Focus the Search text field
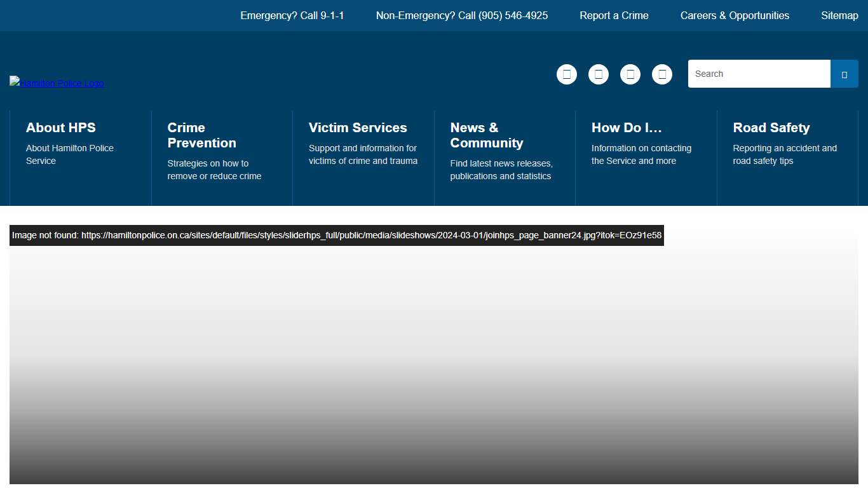Image resolution: width=868 pixels, height=488 pixels. click(759, 74)
